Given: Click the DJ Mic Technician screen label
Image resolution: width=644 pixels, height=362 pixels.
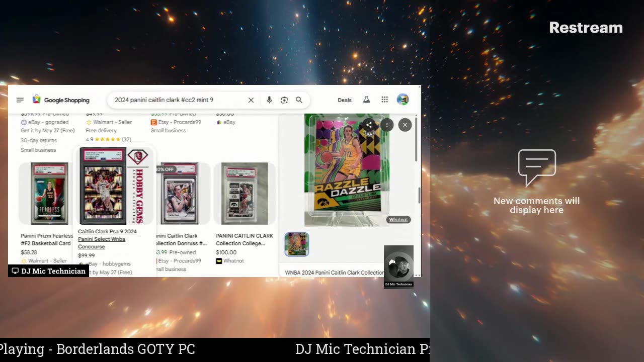Looking at the screenshot, I should [x=49, y=271].
